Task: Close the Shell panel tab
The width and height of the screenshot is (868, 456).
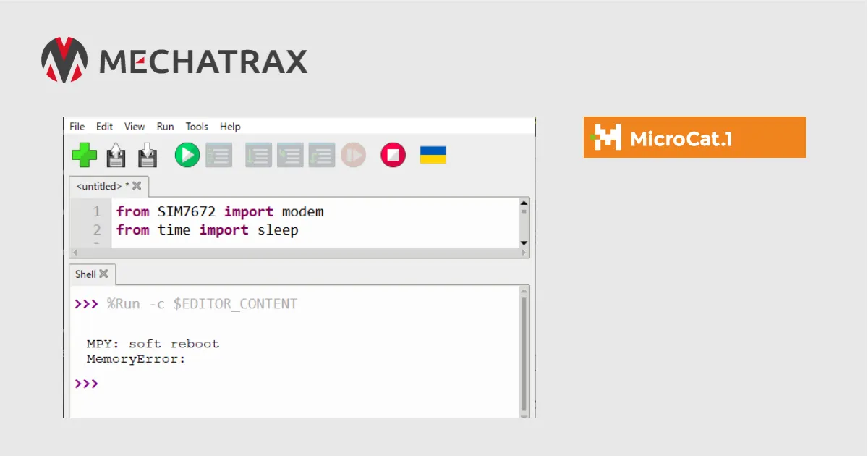Action: tap(103, 274)
